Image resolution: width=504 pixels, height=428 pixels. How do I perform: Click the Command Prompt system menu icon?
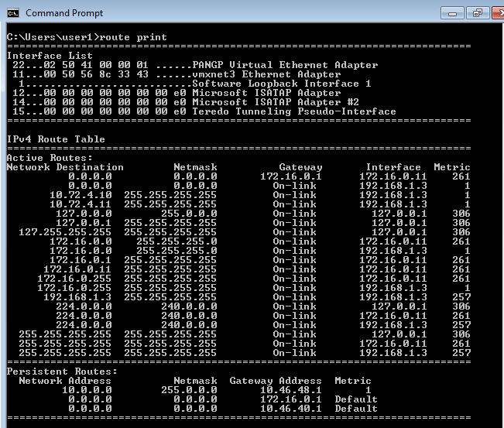(x=13, y=13)
